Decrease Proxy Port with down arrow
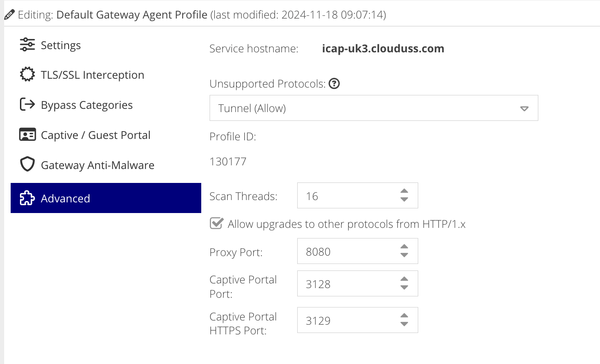The image size is (600, 364). coord(404,255)
